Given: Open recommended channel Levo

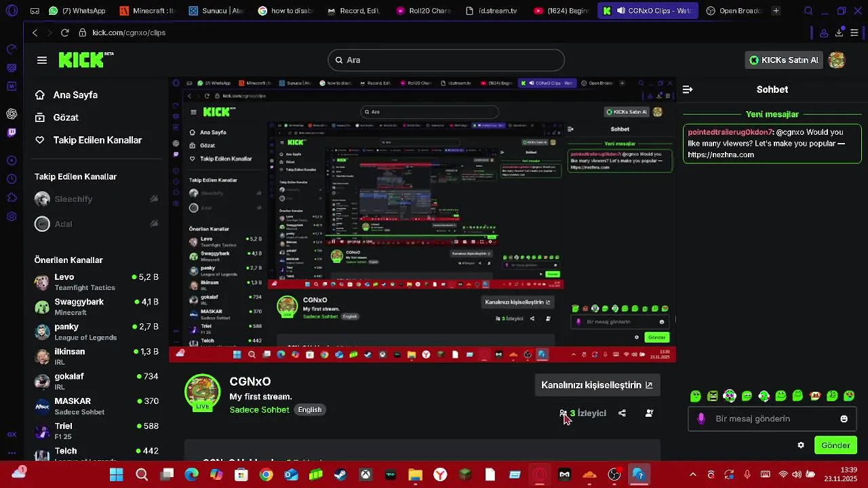Looking at the screenshot, I should click(x=96, y=282).
